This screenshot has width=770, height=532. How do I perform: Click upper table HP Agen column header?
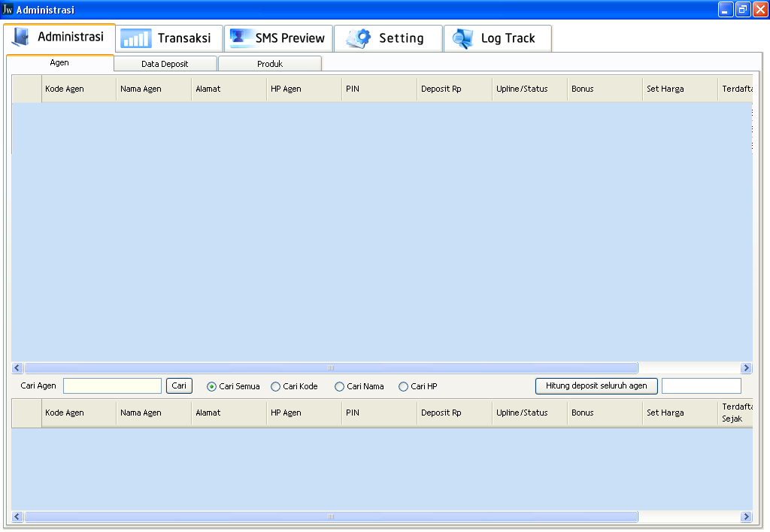[304, 89]
